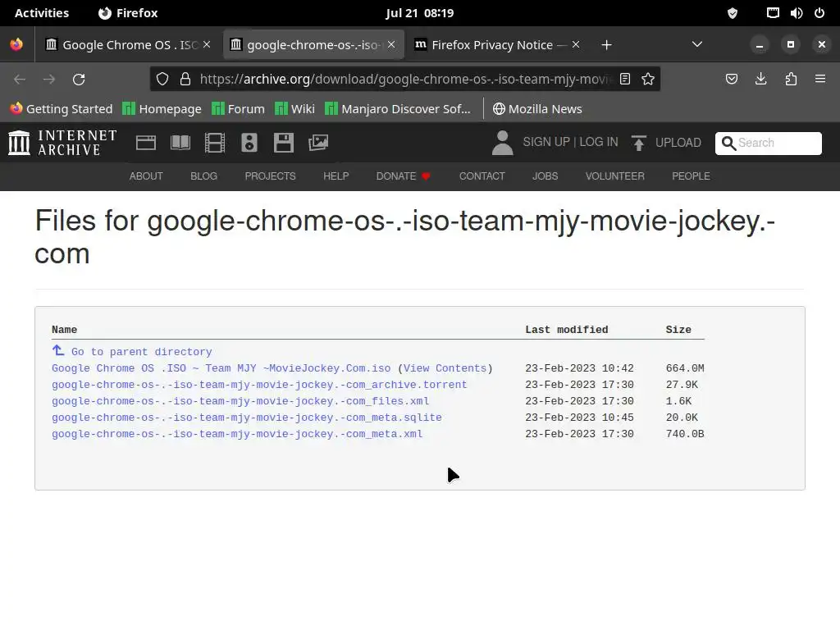Screen dimensions: 840x630
Task: Click the address bar URL
Action: (x=404, y=80)
